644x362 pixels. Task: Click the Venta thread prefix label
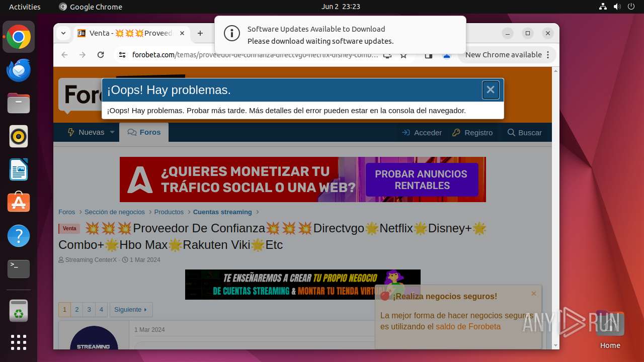[69, 229]
